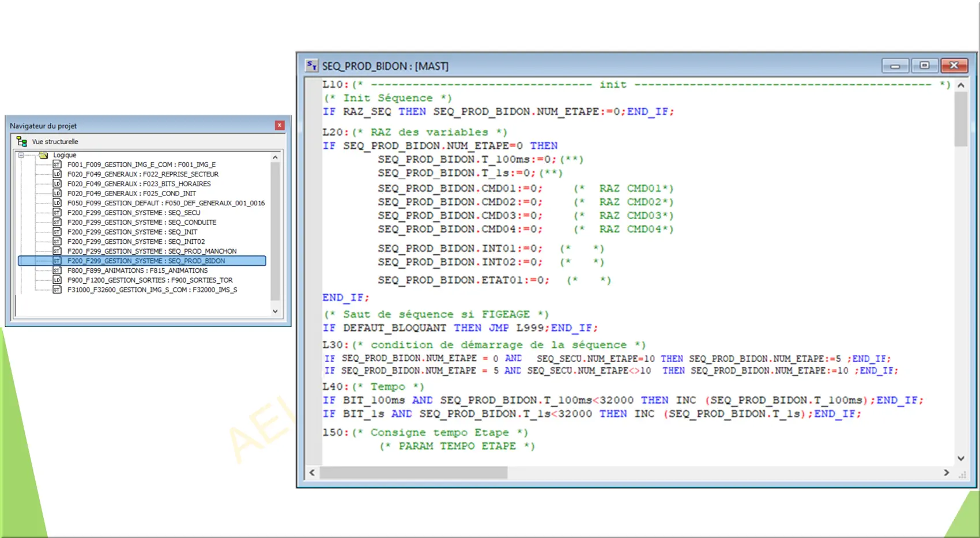Click the L999 jump target in code

(x=530, y=328)
